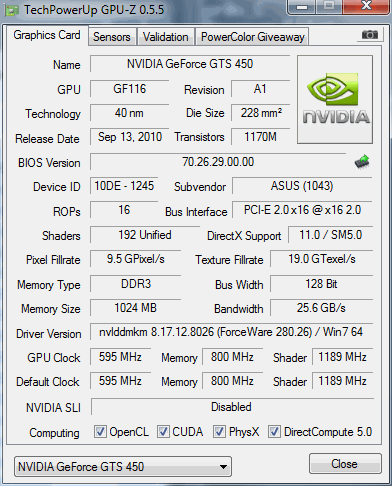392x486 pixels.
Task: Switch to the Sensors tab
Action: pyautogui.click(x=112, y=37)
